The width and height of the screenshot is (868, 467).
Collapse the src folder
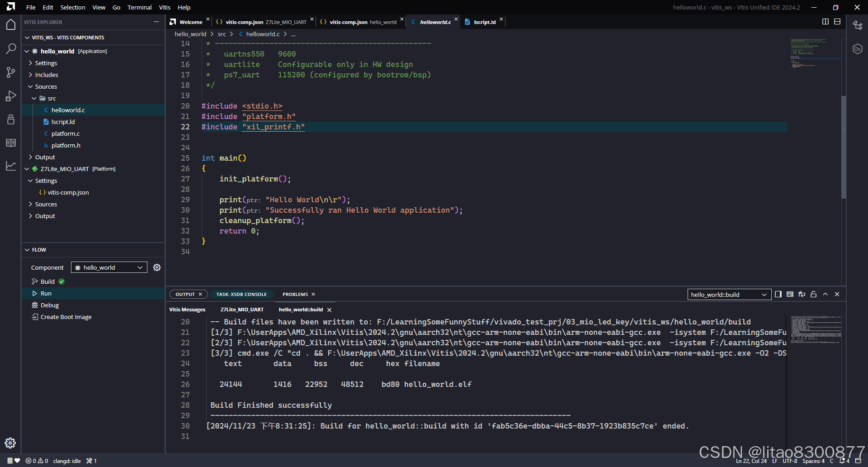(34, 98)
